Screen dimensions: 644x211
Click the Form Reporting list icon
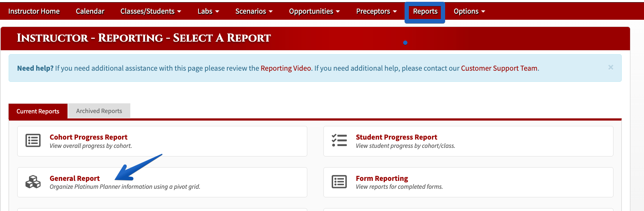click(339, 182)
